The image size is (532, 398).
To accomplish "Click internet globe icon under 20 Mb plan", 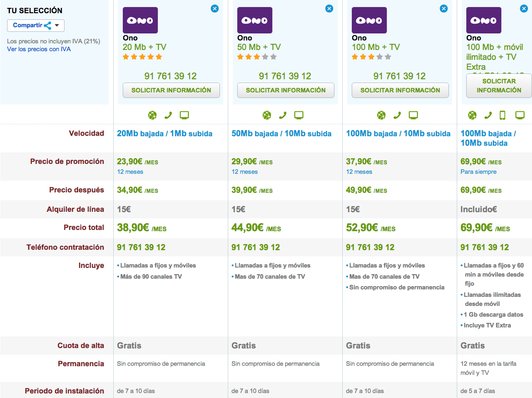I will [x=153, y=115].
